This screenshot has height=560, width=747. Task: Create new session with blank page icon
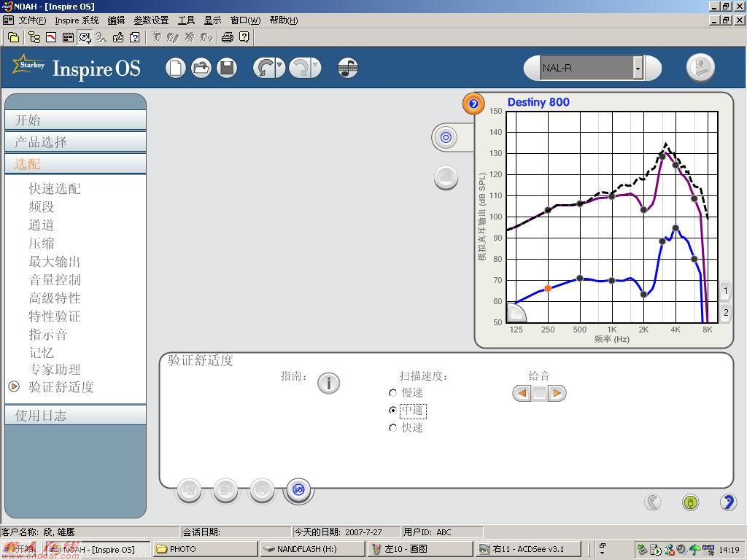(x=175, y=68)
